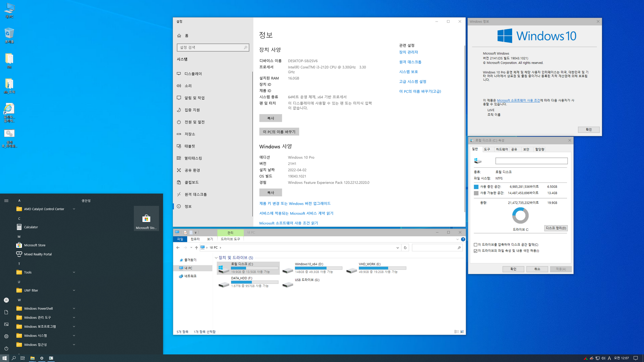Select Windows10_x64 (D:) drive

[x=312, y=268]
